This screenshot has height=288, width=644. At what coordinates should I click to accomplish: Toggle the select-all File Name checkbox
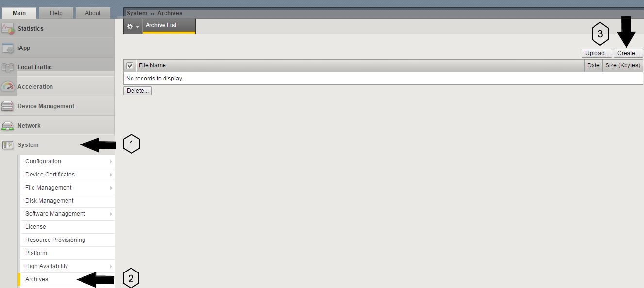point(130,65)
